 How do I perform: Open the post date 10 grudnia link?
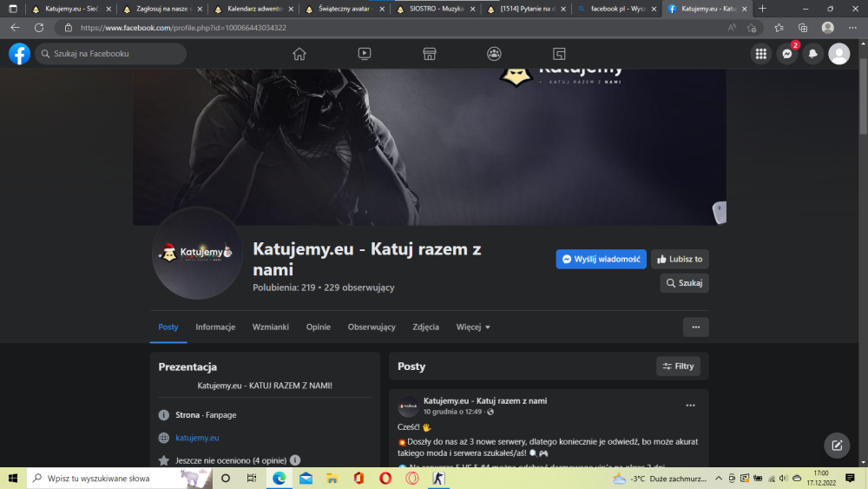tap(452, 412)
